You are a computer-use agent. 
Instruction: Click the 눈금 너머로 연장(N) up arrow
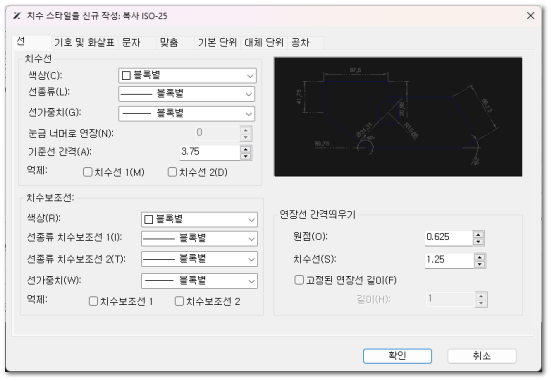click(246, 130)
